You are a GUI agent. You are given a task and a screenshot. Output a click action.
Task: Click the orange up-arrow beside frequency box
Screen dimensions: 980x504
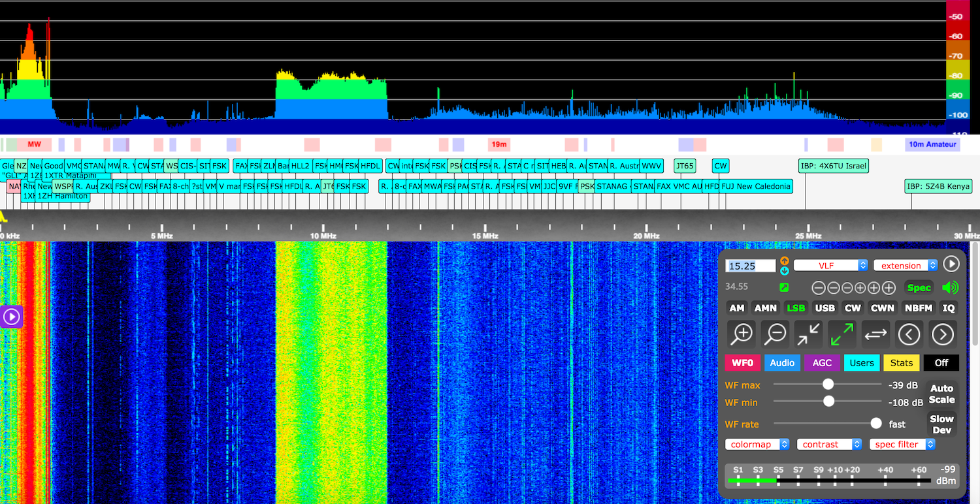pyautogui.click(x=785, y=260)
